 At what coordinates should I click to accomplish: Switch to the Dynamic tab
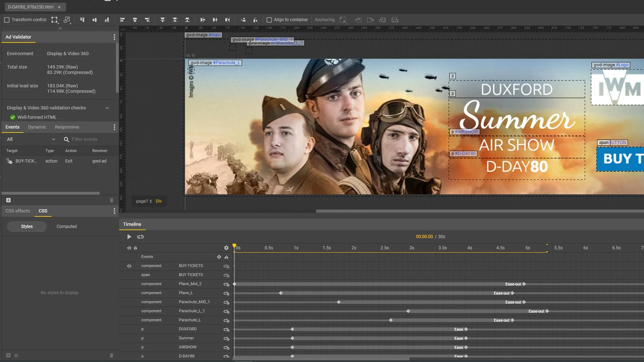37,127
